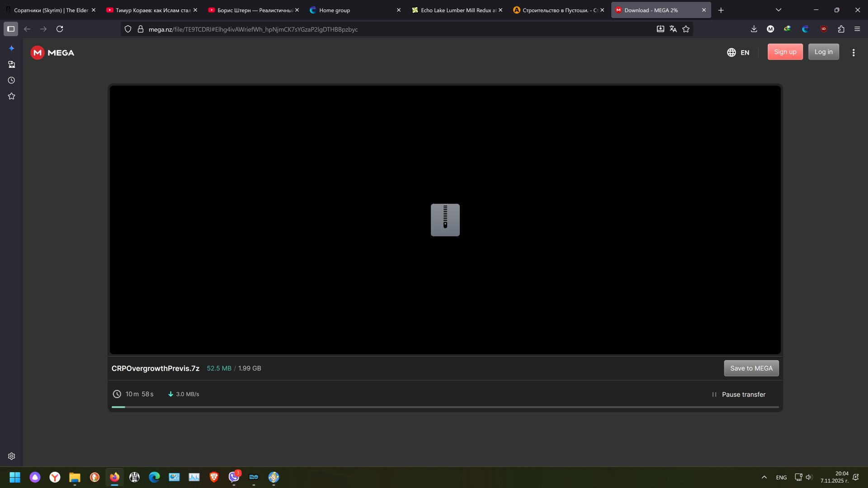
Task: Open sidebar settings gear icon
Action: point(12,456)
